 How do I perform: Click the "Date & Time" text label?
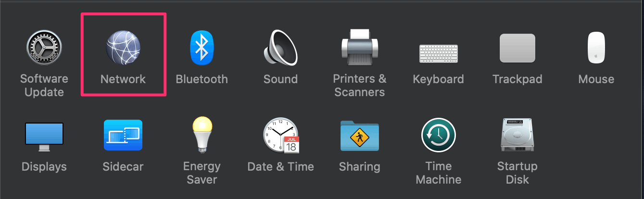point(280,167)
